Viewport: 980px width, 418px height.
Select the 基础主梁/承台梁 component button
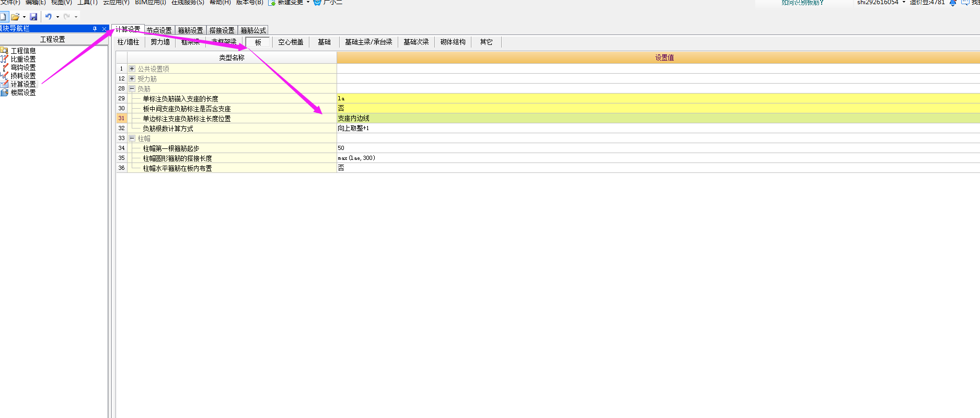(368, 42)
